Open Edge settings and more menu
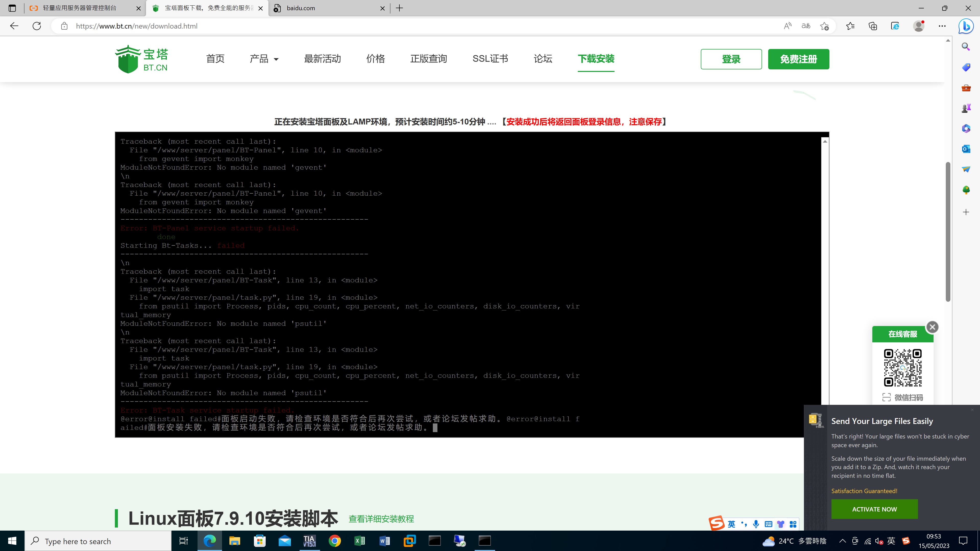 click(942, 26)
